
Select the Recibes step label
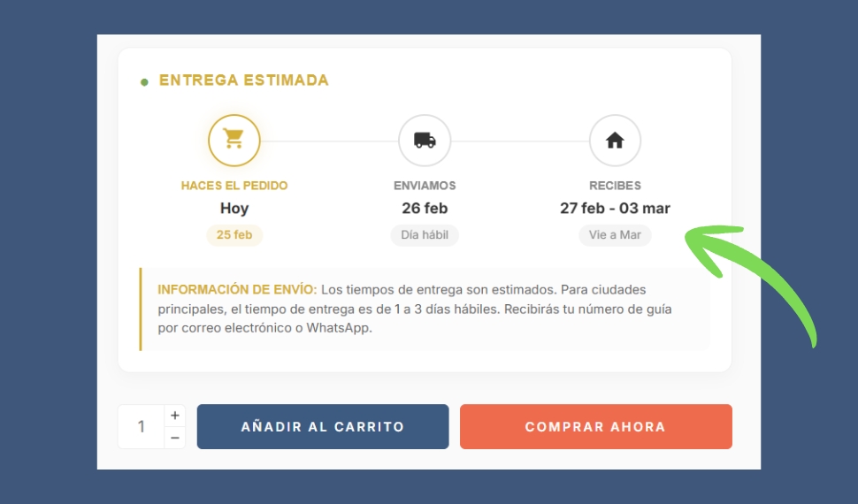(615, 186)
